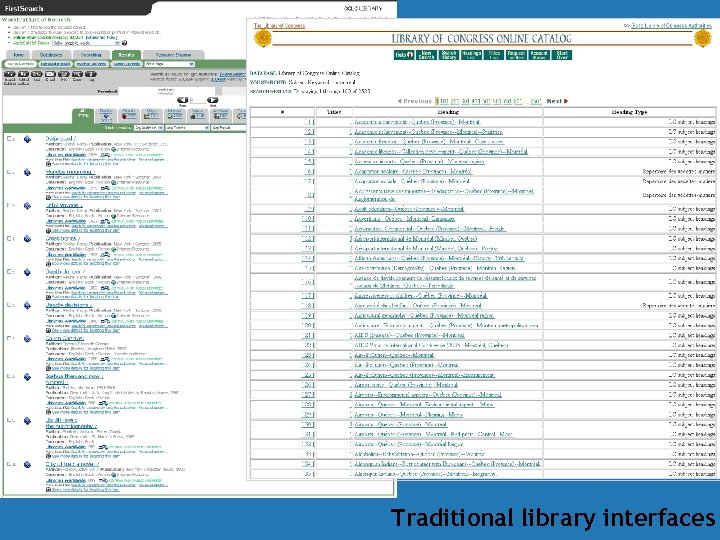This screenshot has height=540, width=720.
Task: Switch to the Databases tab in FirstSearch
Action: click(x=51, y=55)
